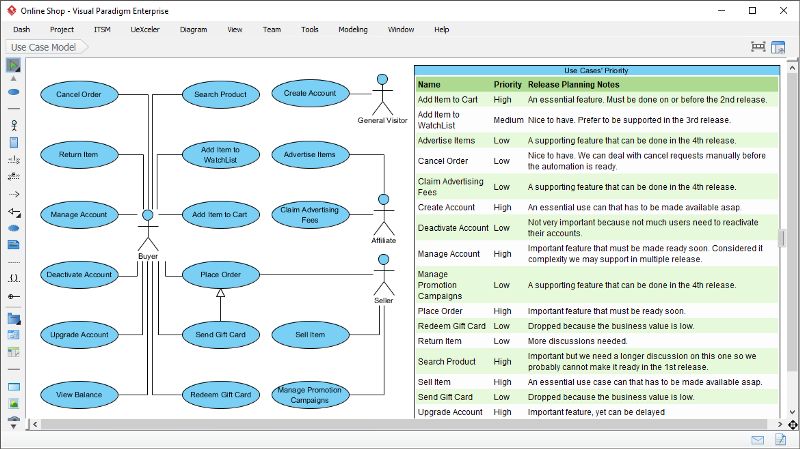Screen dimensions: 800x449
Task: Open the Project menu
Action: tap(62, 30)
